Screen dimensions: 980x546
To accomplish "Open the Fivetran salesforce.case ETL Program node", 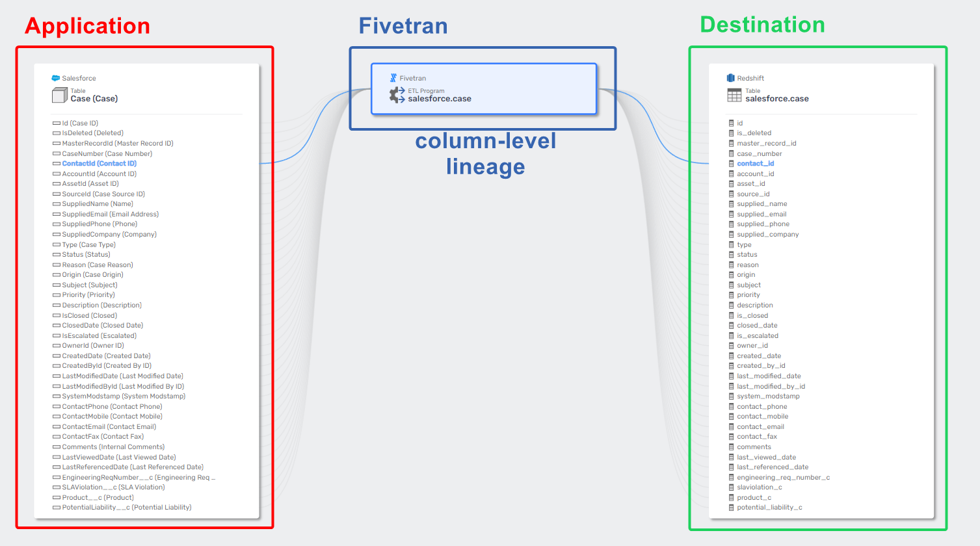I will [x=484, y=89].
